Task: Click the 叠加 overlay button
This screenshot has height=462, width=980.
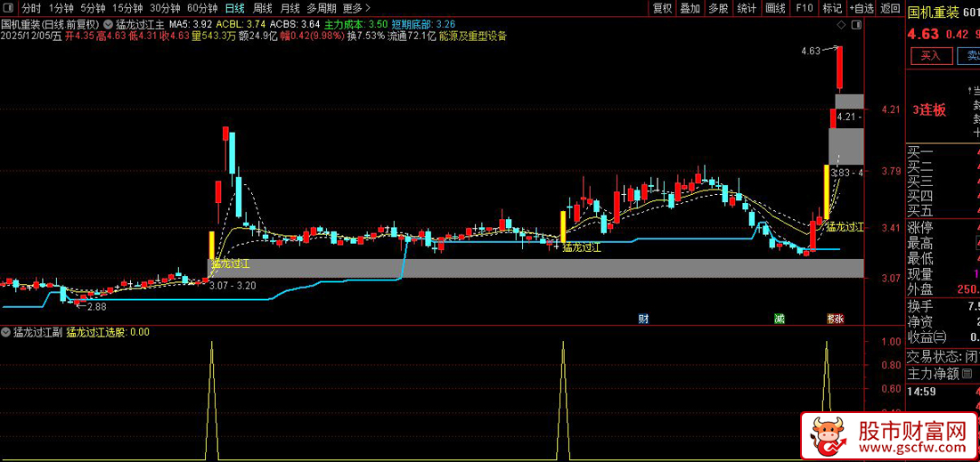Action: [x=690, y=8]
